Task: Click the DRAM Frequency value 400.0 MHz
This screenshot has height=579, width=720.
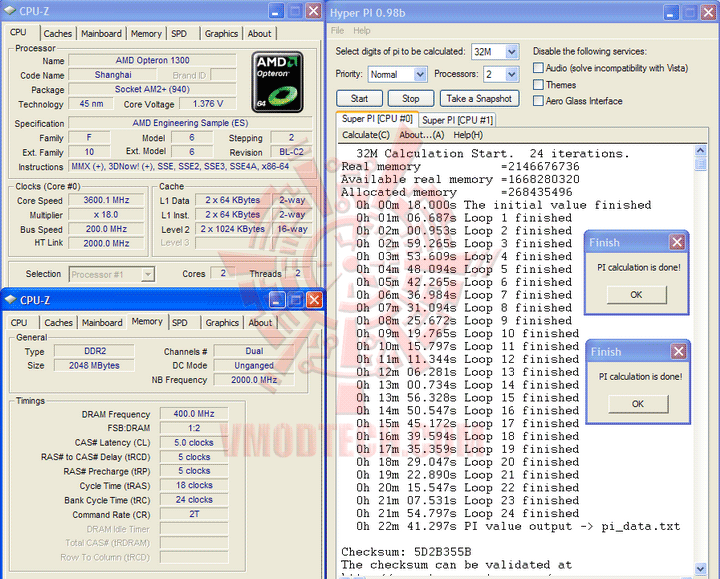Action: [194, 414]
